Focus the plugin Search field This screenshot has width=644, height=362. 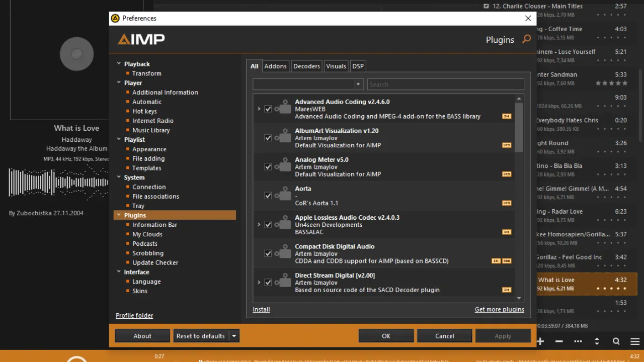pos(446,84)
